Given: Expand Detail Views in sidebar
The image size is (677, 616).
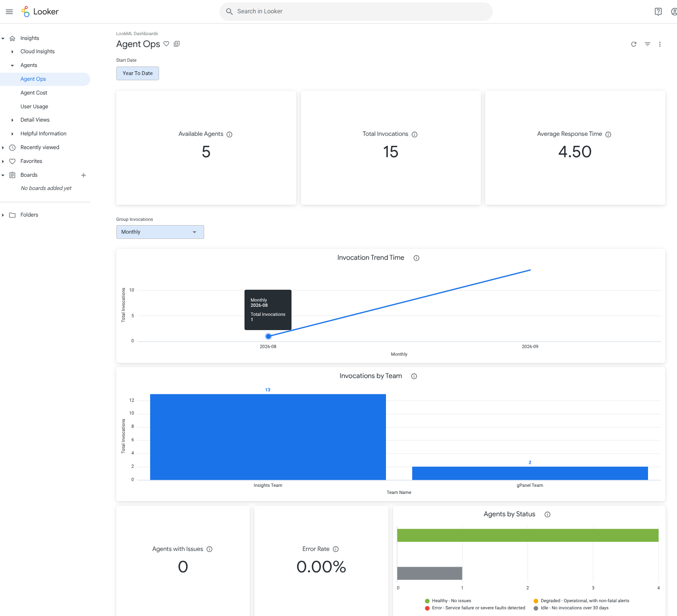Looking at the screenshot, I should [12, 120].
